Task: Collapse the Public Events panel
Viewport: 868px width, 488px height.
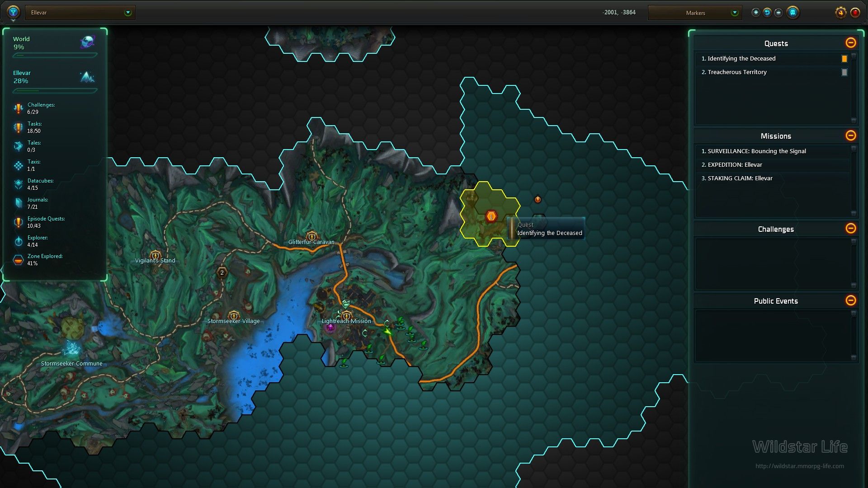Action: [850, 300]
